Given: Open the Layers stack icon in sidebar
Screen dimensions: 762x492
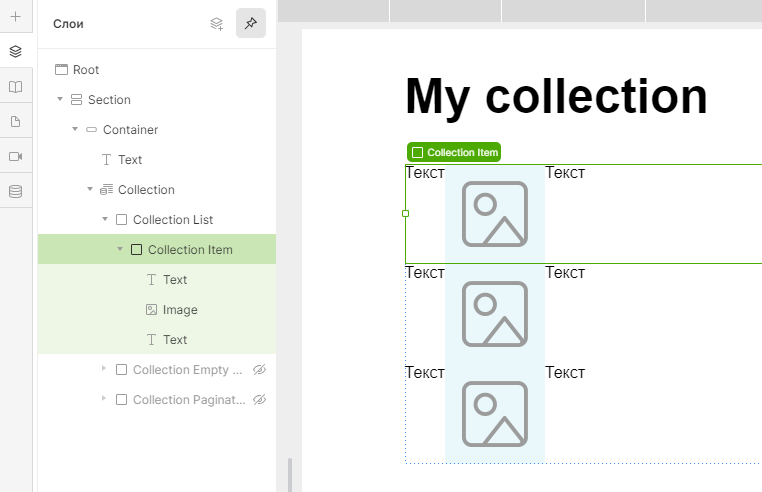Looking at the screenshot, I should tap(16, 51).
